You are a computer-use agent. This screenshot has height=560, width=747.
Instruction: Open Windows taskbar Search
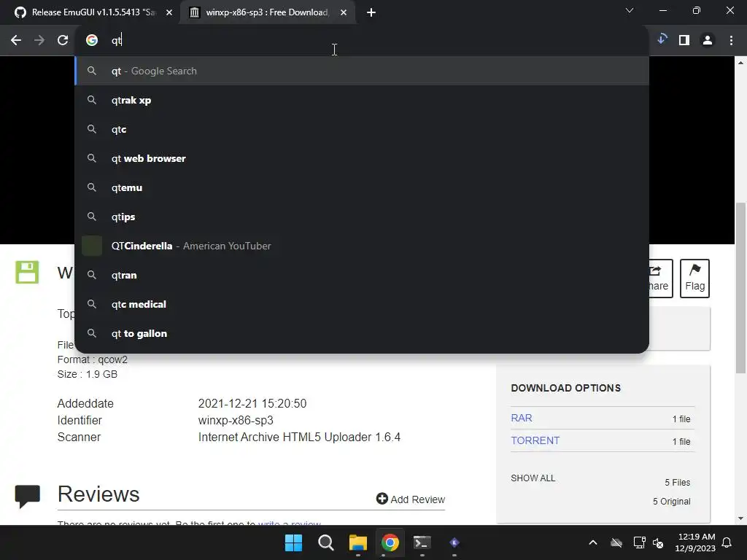tap(326, 542)
